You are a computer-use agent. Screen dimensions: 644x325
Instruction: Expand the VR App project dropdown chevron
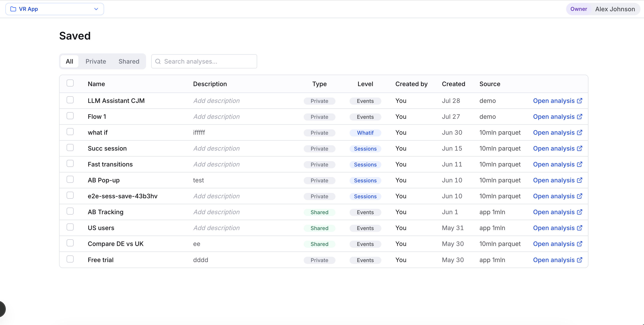point(96,9)
